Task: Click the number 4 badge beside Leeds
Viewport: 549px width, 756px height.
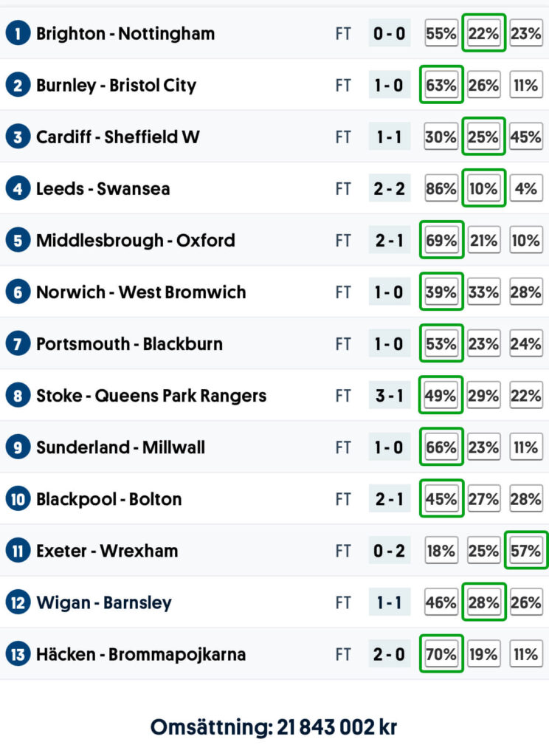Action: click(x=17, y=188)
